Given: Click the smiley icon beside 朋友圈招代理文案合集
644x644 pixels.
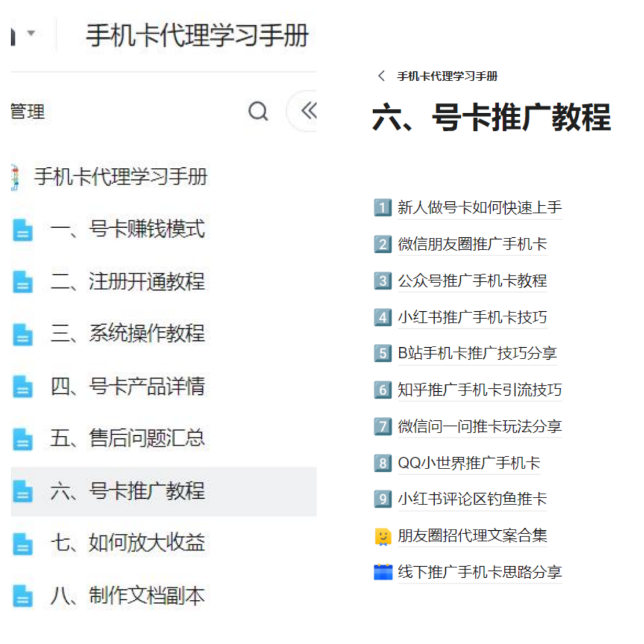Looking at the screenshot, I should 382,536.
